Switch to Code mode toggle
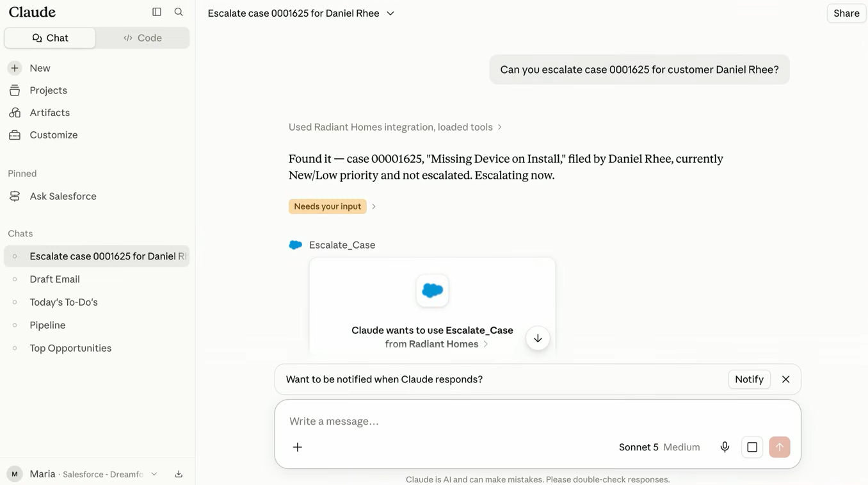Image resolution: width=868 pixels, height=485 pixels. point(143,38)
